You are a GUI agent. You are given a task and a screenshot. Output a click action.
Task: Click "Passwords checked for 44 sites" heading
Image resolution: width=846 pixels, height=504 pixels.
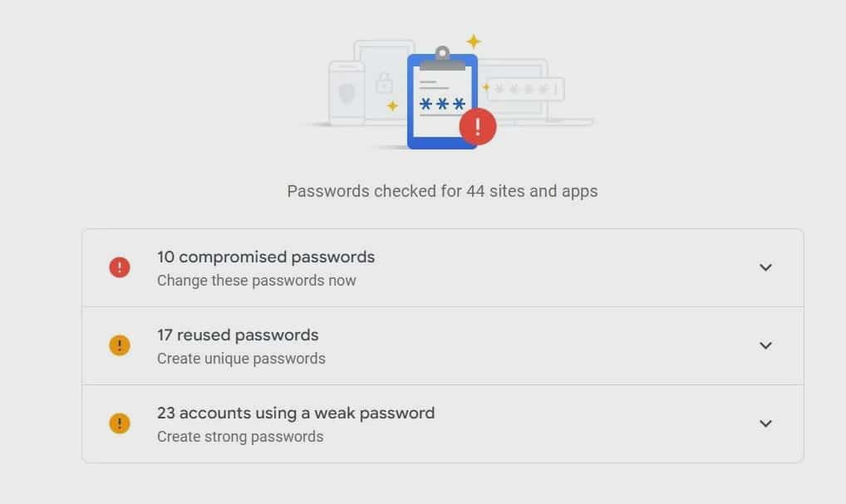[442, 191]
